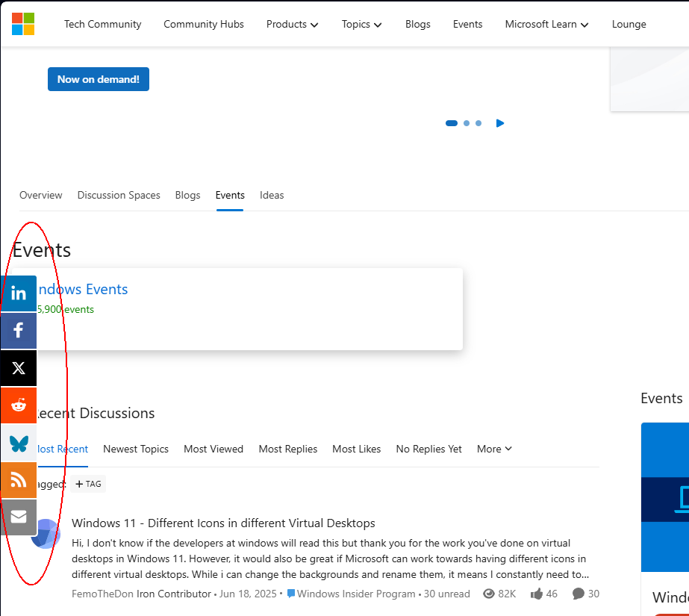Screen dimensions: 689x616
Task: Sort discussions by Most Replies
Action: tap(288, 449)
